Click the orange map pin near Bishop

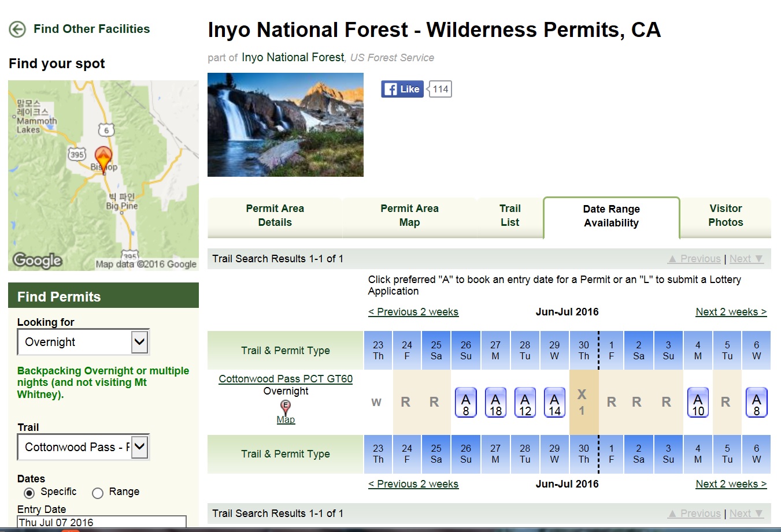point(103,159)
